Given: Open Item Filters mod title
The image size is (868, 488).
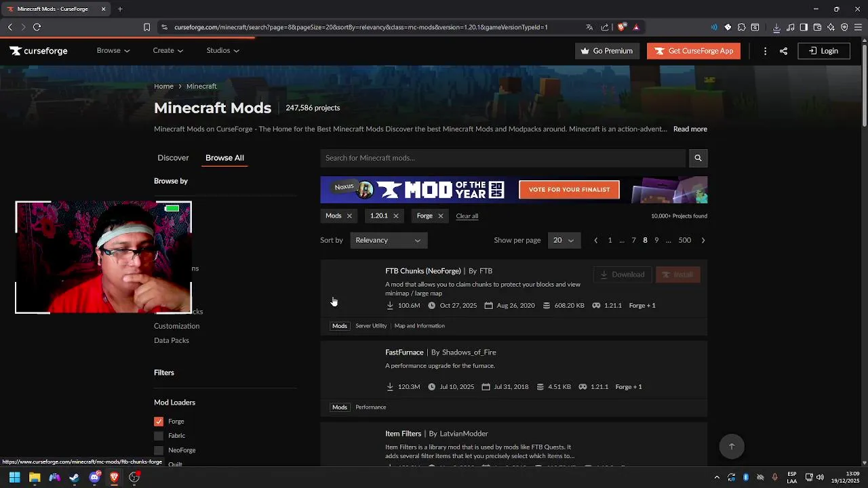Looking at the screenshot, I should coord(403,434).
